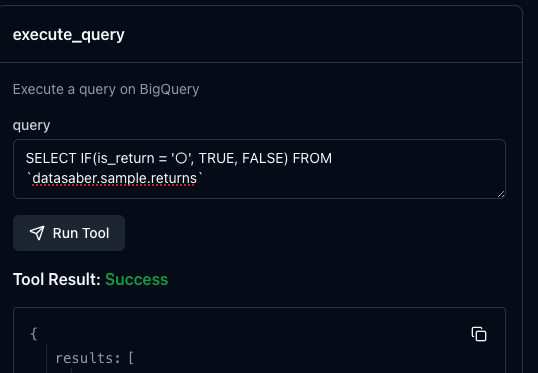Place cursor on TRUE in the query
The height and width of the screenshot is (373, 538).
pos(218,158)
